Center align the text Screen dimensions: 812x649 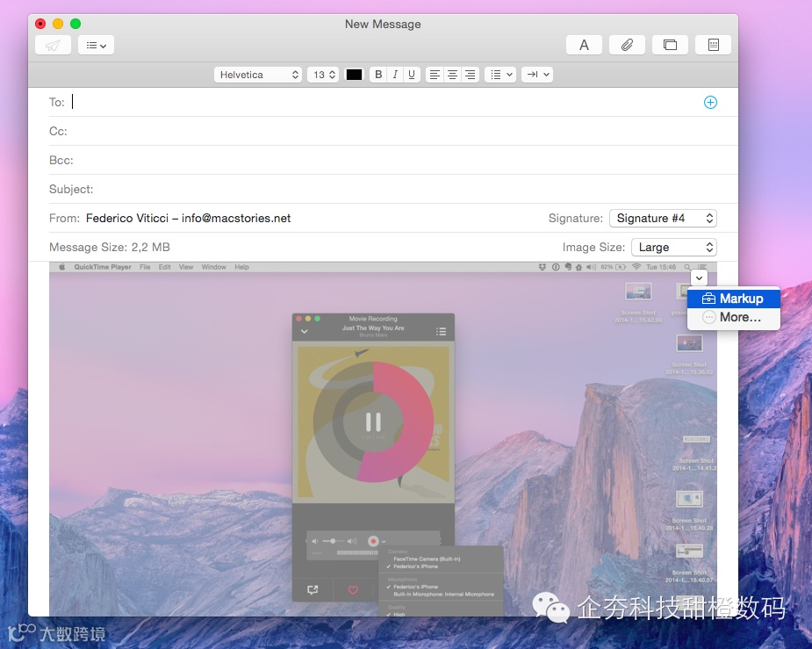[x=453, y=75]
